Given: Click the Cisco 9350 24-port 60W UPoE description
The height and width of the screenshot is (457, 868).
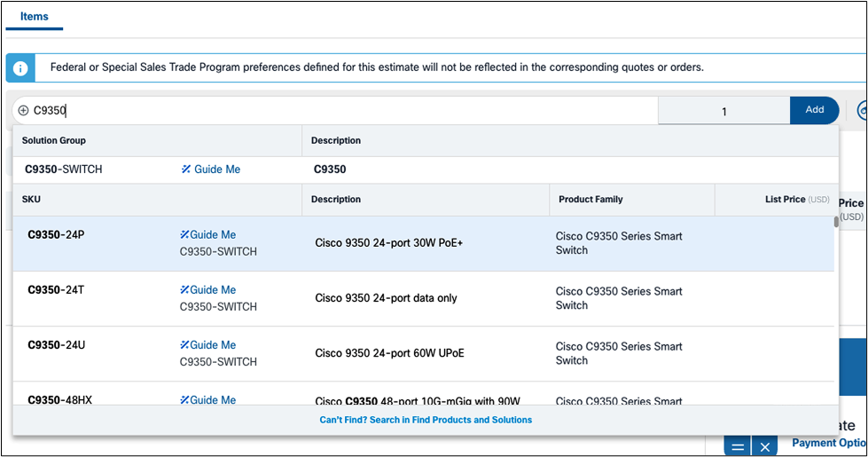Looking at the screenshot, I should pyautogui.click(x=390, y=353).
